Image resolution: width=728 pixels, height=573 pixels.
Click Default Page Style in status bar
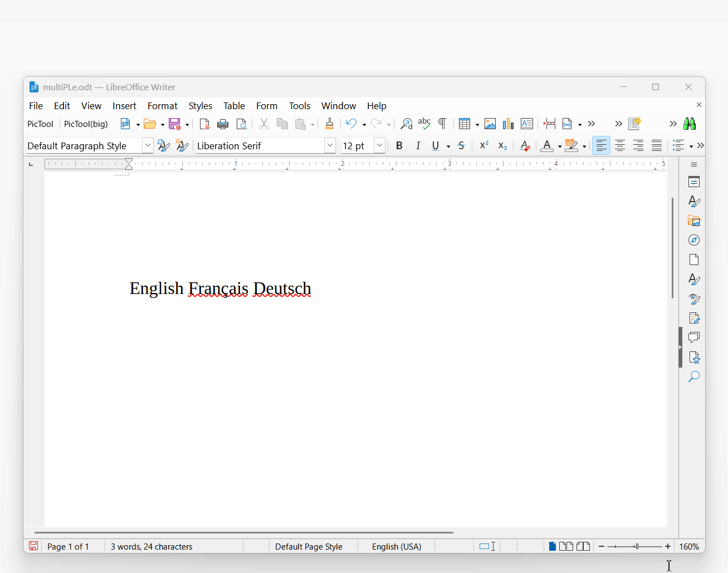pos(309,546)
